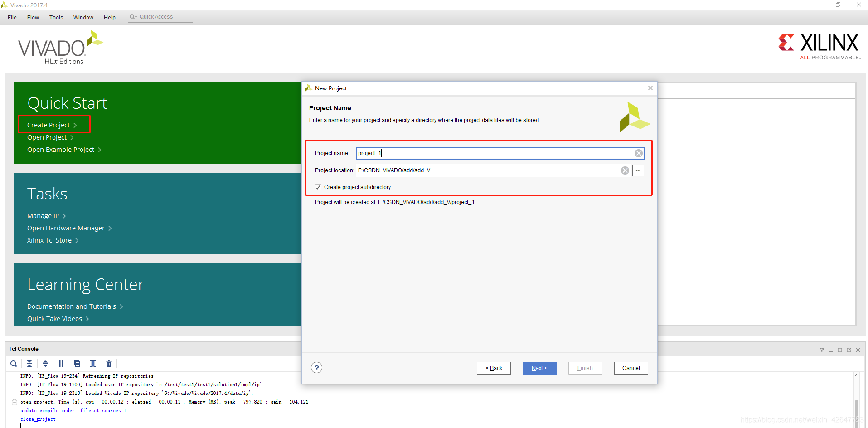Click the Documentation and Tutorials chevron

(121, 307)
